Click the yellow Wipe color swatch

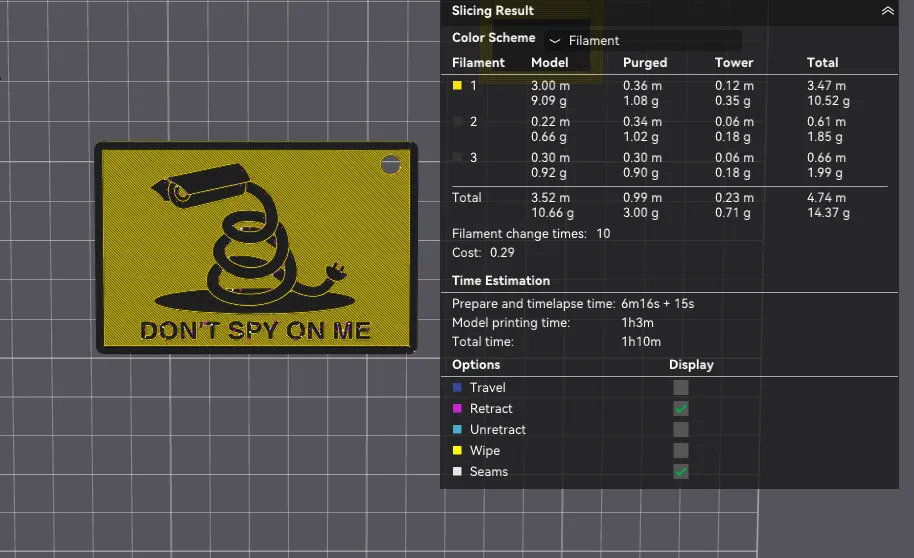[457, 450]
